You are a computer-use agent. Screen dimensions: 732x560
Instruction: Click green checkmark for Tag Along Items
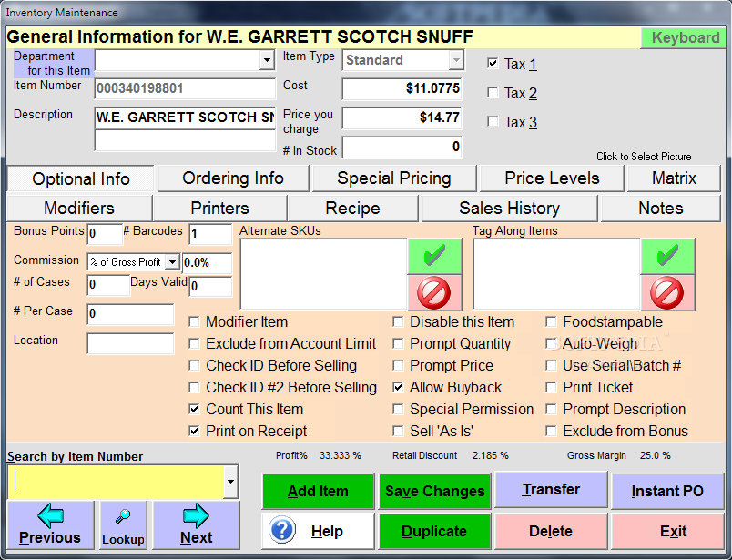tap(667, 256)
